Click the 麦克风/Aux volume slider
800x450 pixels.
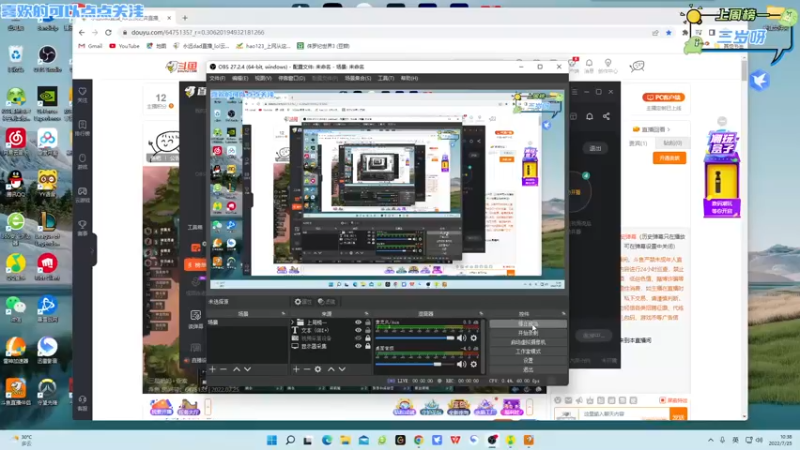(414, 338)
